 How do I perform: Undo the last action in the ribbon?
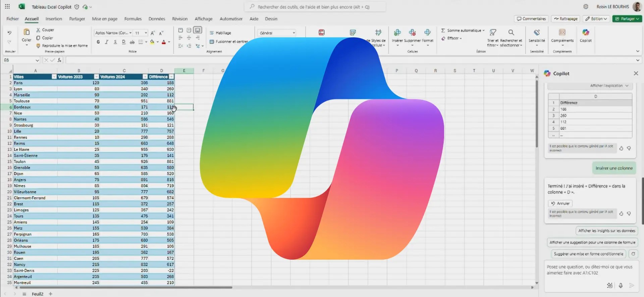click(x=9, y=33)
